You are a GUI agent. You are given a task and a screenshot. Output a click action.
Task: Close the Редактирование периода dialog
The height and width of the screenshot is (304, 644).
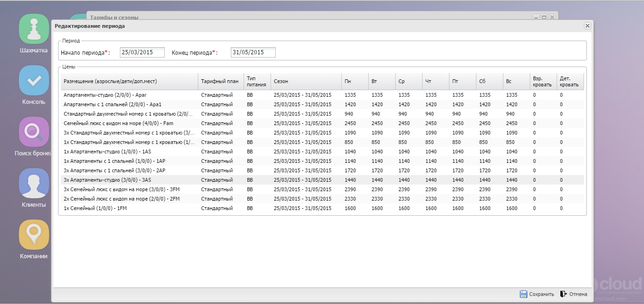(587, 26)
